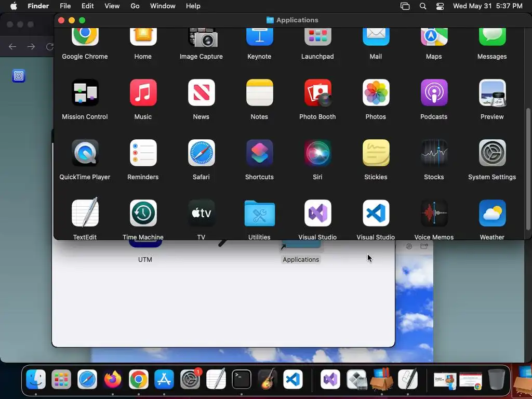Open the Apple menu
532x399 pixels.
[x=14, y=6]
